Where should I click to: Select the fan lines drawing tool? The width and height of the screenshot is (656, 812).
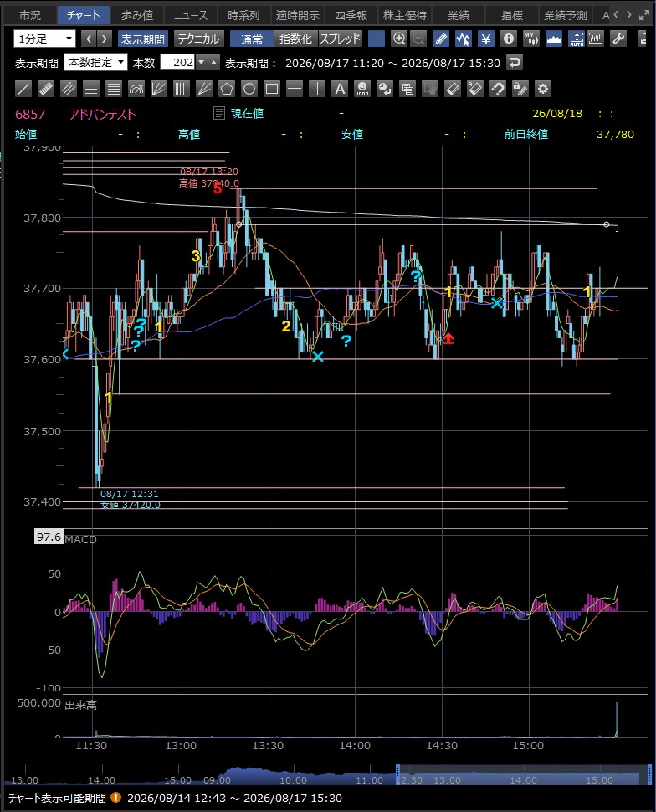point(159,89)
